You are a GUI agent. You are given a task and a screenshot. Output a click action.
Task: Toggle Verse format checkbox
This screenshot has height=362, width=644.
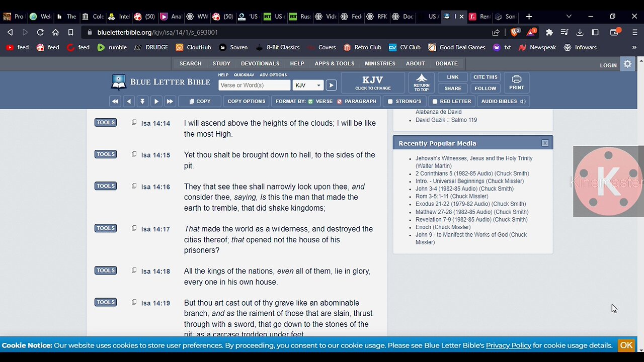[310, 102]
